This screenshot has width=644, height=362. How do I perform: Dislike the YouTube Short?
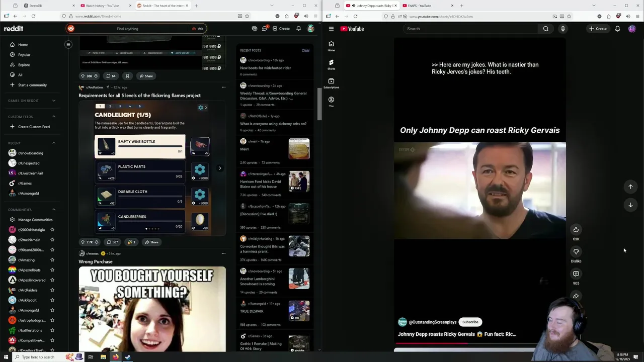(x=576, y=252)
